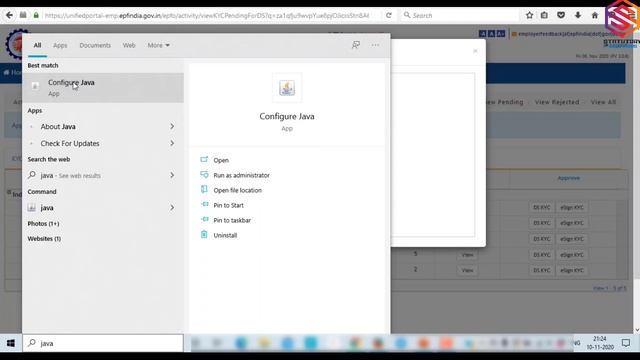640x360 pixels.
Task: Choose Pin to taskbar
Action: click(x=232, y=220)
